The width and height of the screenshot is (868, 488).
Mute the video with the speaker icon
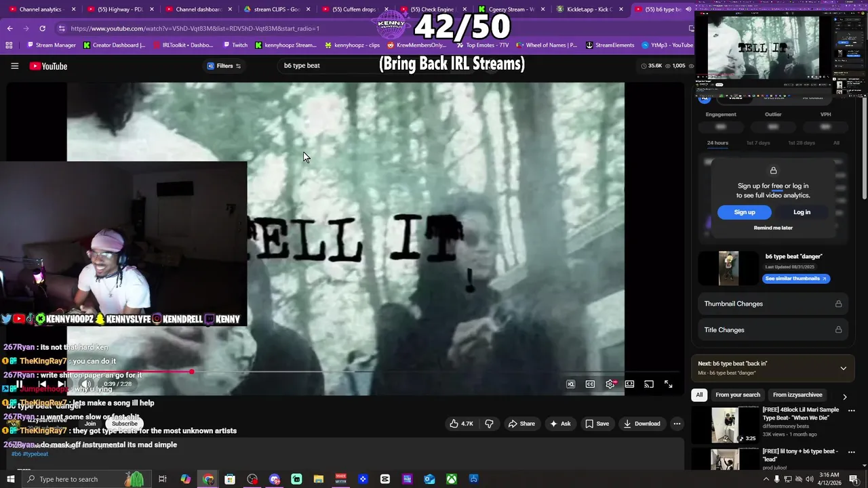[86, 384]
